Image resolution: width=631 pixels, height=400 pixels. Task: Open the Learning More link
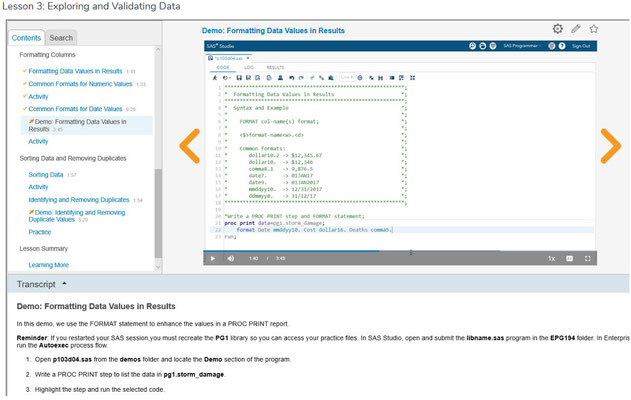click(49, 265)
